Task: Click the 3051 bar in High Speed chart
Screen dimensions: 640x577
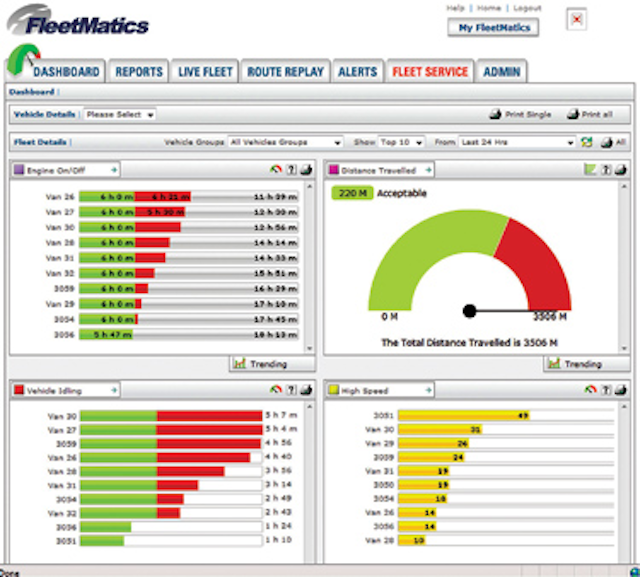Action: pyautogui.click(x=464, y=415)
